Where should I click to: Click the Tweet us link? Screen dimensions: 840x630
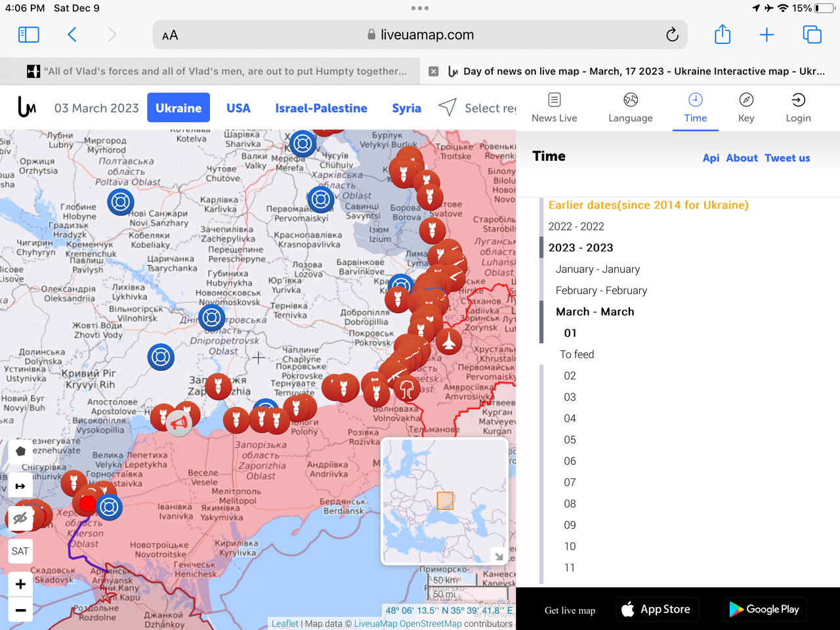[787, 158]
